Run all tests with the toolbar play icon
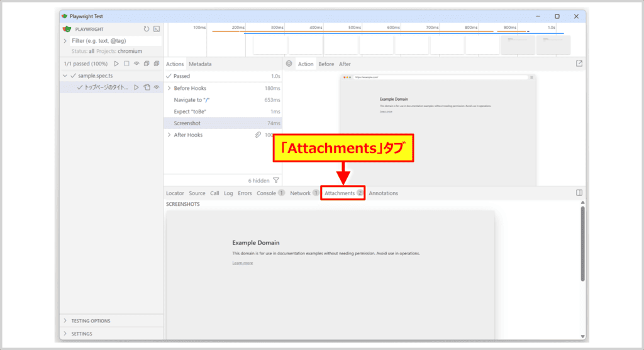The width and height of the screenshot is (644, 350). pos(116,64)
